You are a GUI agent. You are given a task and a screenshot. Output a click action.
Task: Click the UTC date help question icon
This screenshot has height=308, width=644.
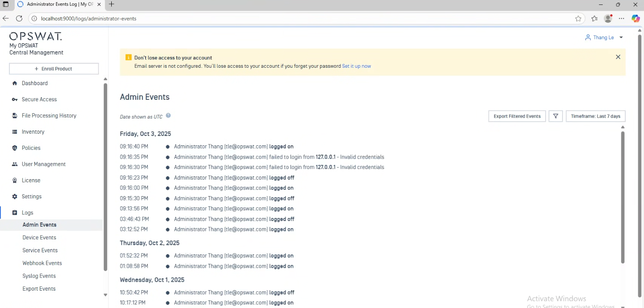coord(168,116)
